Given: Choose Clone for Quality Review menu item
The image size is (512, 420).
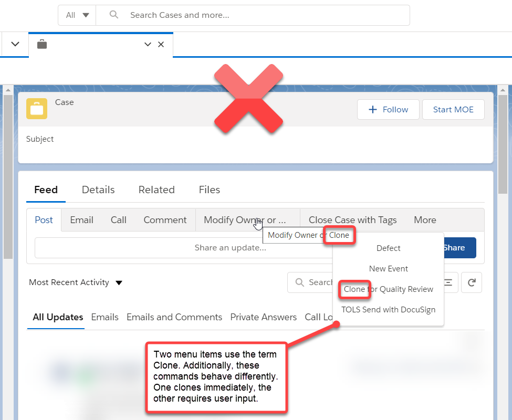Looking at the screenshot, I should tap(388, 289).
